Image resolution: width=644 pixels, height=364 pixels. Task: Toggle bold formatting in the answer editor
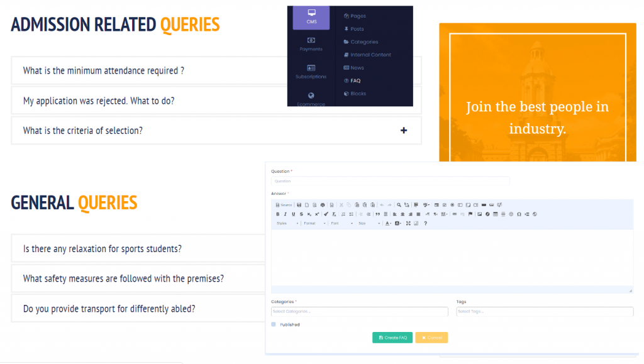pyautogui.click(x=277, y=214)
